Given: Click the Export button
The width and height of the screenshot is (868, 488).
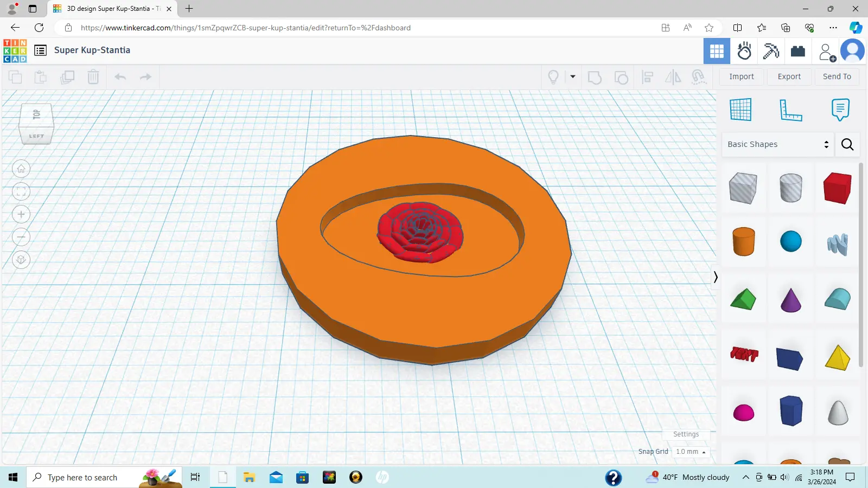Looking at the screenshot, I should pyautogui.click(x=789, y=76).
